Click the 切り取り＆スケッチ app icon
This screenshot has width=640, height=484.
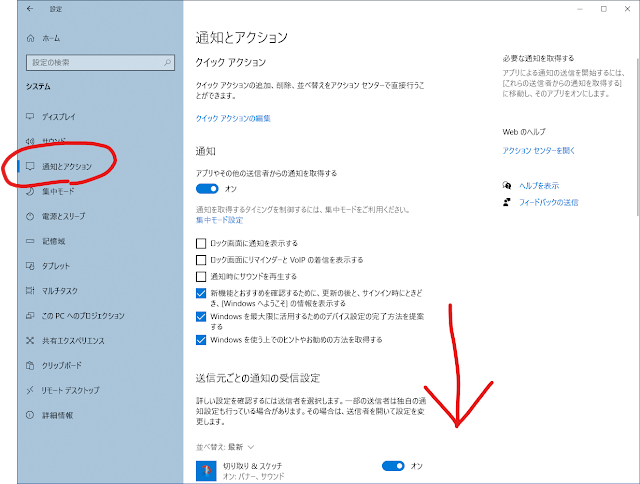(206, 471)
